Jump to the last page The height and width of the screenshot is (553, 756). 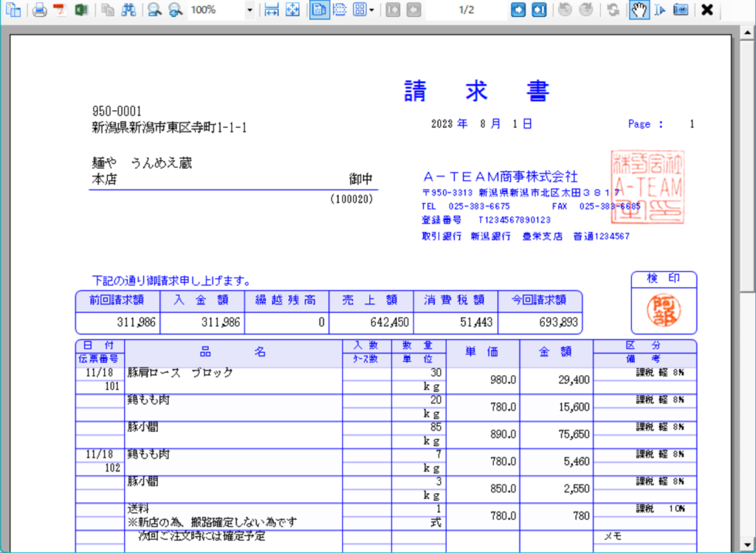click(x=539, y=10)
